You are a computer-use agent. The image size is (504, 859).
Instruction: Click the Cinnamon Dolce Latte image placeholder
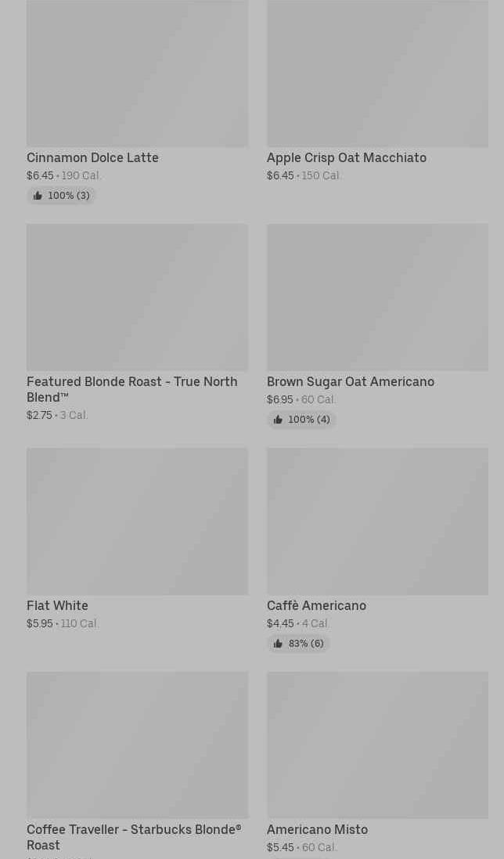point(137,74)
